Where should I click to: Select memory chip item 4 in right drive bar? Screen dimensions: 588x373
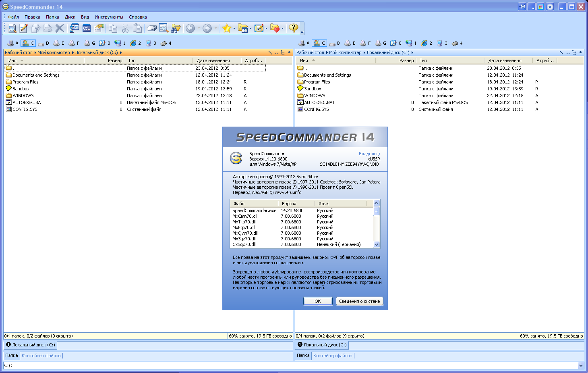[457, 43]
